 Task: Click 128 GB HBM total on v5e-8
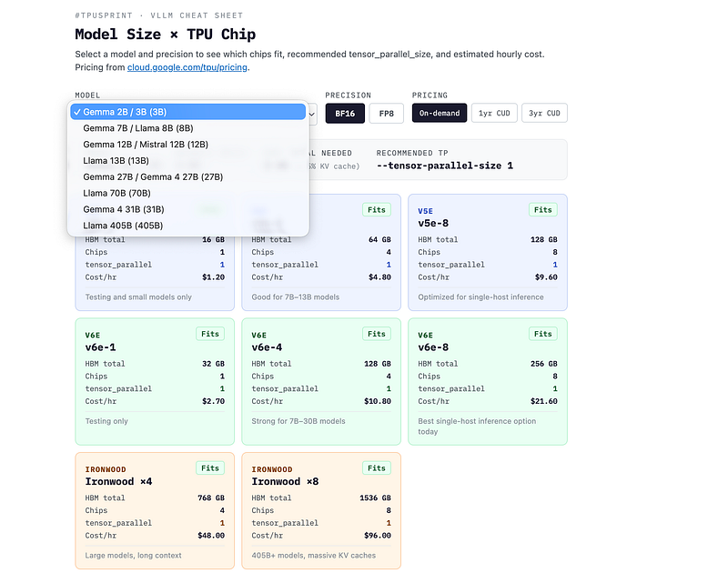pyautogui.click(x=543, y=239)
